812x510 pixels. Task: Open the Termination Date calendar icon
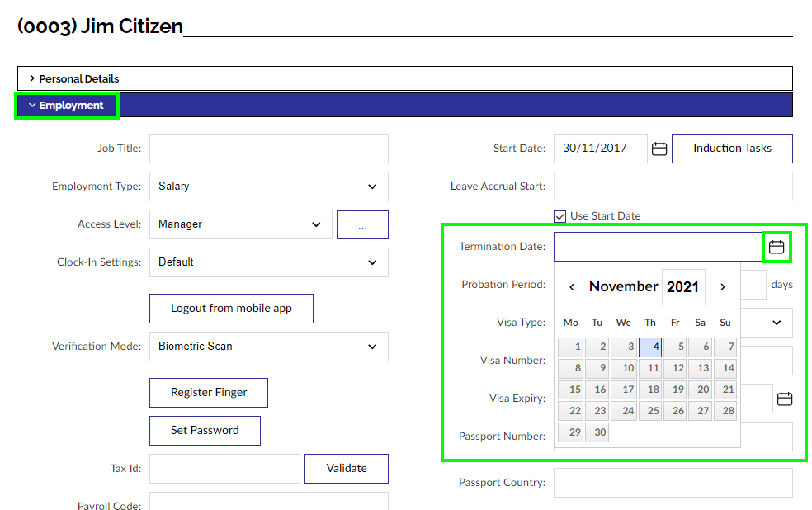(776, 247)
